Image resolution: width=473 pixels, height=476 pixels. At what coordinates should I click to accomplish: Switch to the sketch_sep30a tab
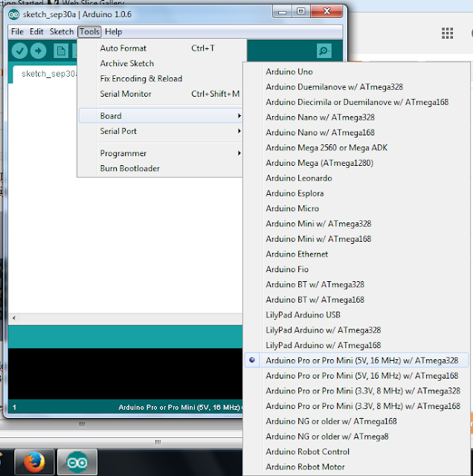pyautogui.click(x=45, y=74)
